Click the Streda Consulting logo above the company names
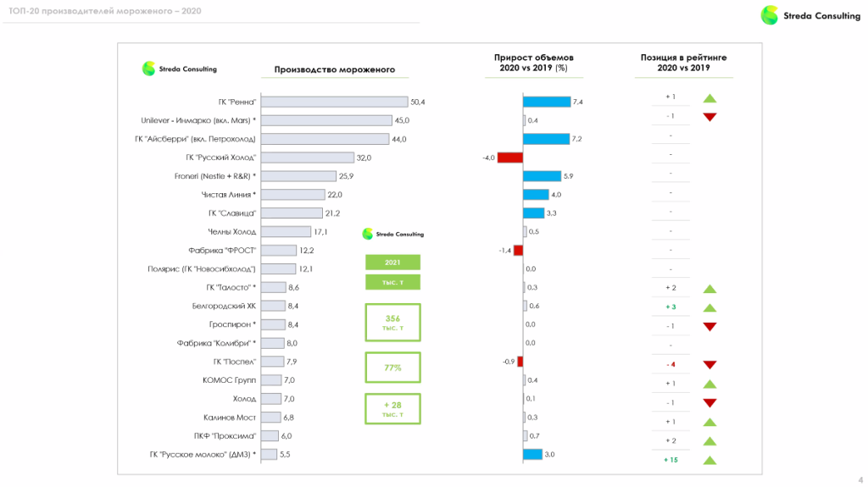The width and height of the screenshot is (868, 487). coord(180,69)
